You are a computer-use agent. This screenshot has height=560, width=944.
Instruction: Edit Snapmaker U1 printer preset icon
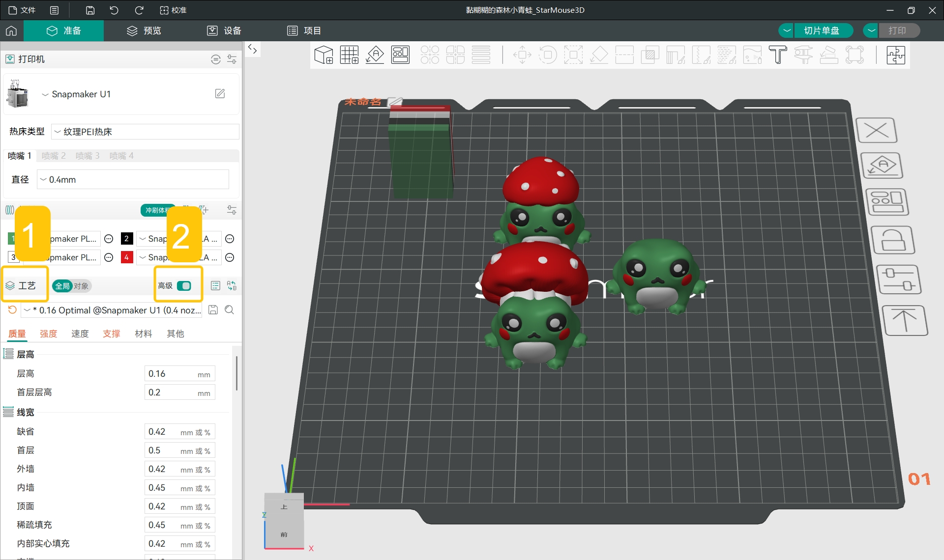(x=220, y=93)
